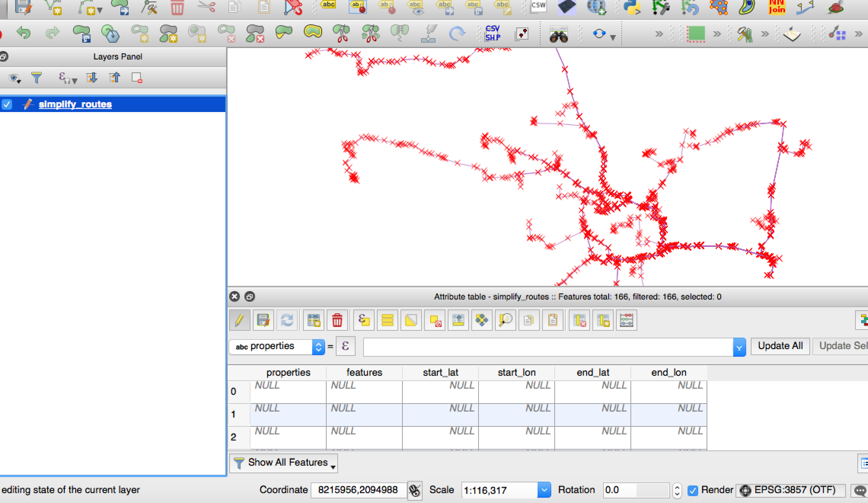Select row 1 header in attribute table
The image size is (868, 503).
point(238,415)
